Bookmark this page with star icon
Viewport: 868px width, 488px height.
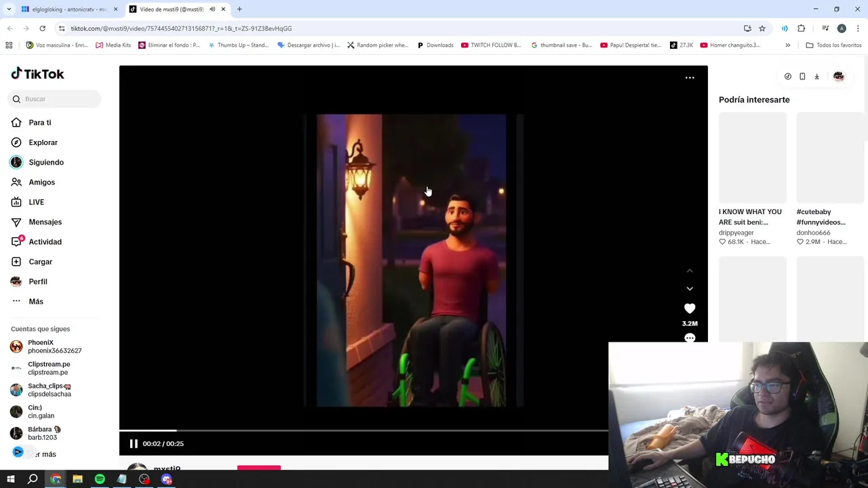tap(762, 28)
